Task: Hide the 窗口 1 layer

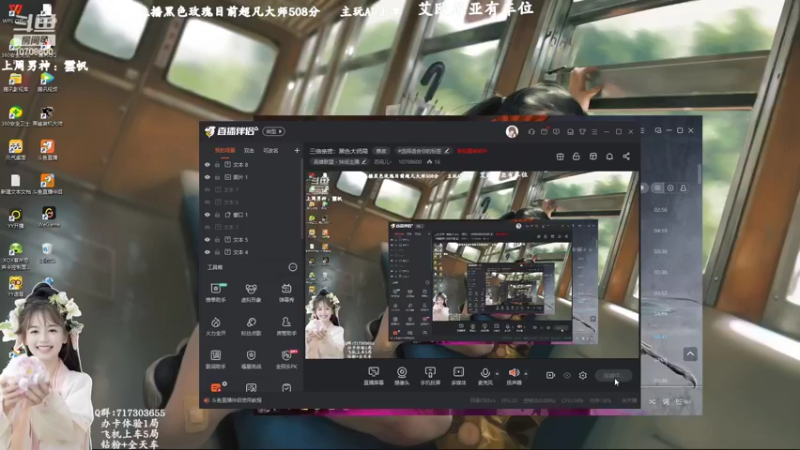Action: click(x=207, y=215)
